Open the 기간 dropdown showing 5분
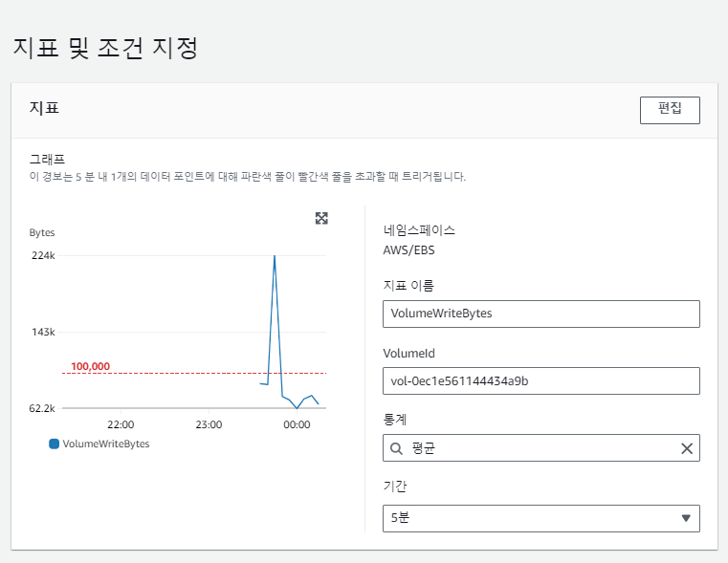Image resolution: width=728 pixels, height=563 pixels. coord(540,518)
